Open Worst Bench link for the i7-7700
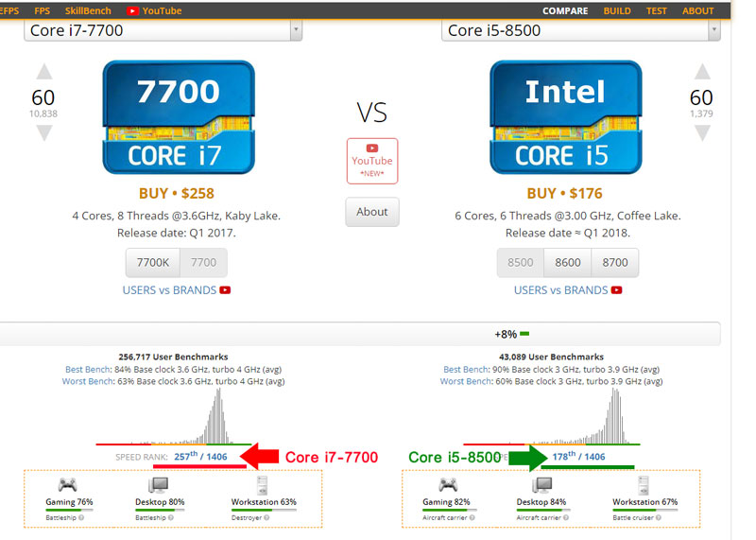This screenshot has width=756, height=540. (x=88, y=381)
